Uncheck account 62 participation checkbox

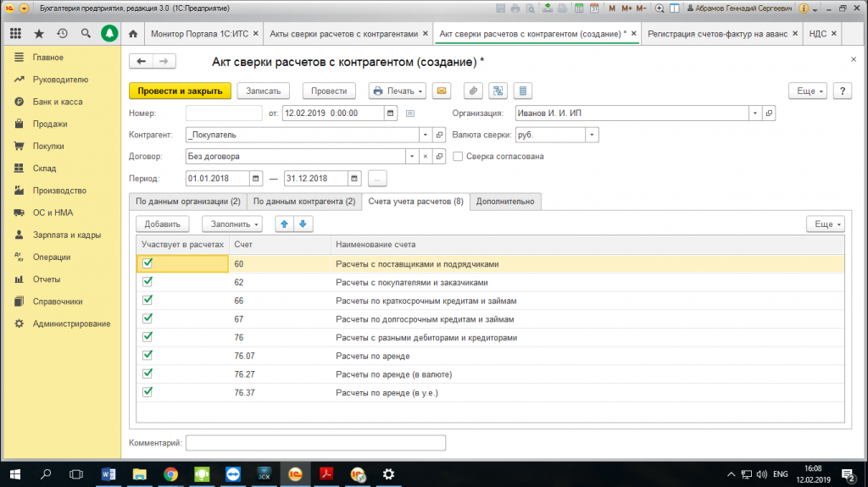[147, 282]
